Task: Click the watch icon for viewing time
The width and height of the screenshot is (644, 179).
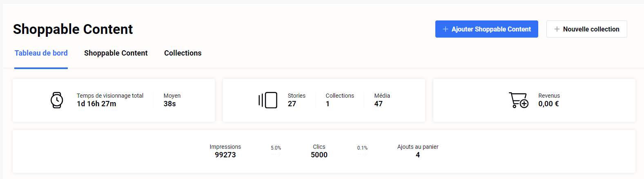Action: pyautogui.click(x=57, y=100)
